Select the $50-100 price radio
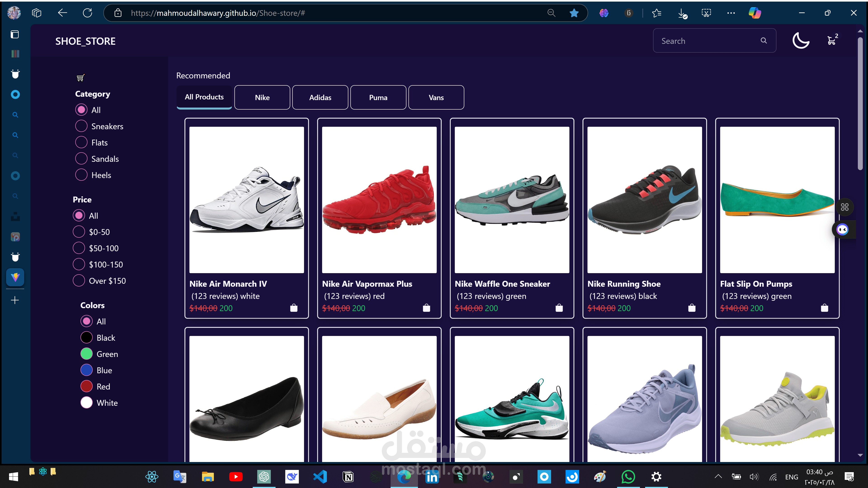The height and width of the screenshot is (488, 868). [79, 248]
